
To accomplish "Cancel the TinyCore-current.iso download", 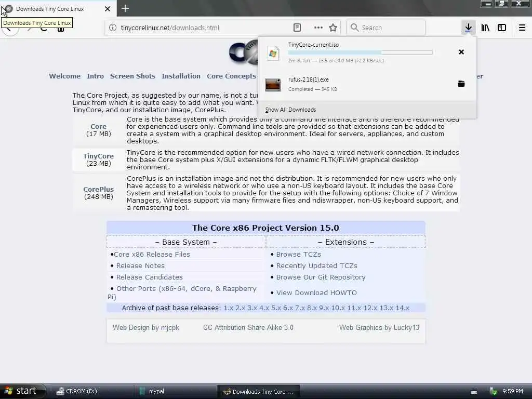I will click(x=461, y=52).
